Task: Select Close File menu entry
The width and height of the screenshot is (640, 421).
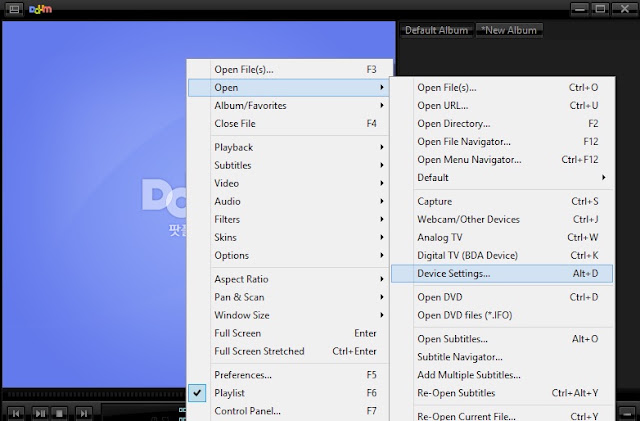Action: [289, 123]
